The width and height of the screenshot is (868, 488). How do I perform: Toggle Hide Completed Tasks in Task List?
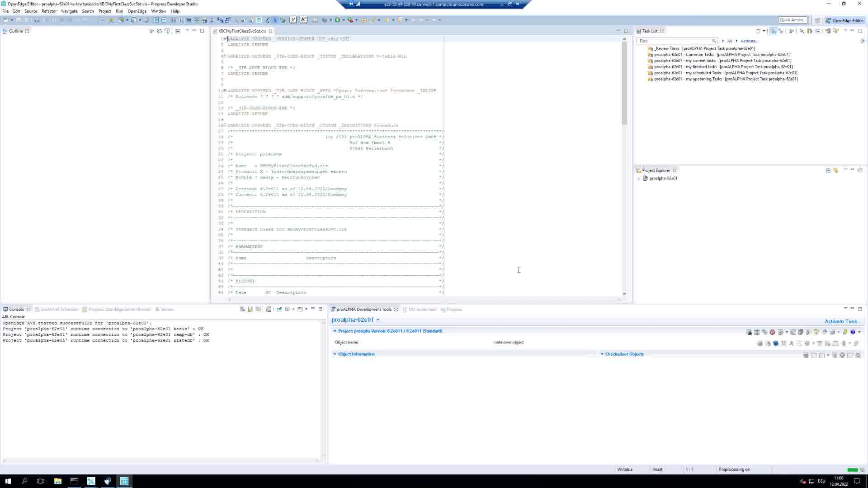(x=802, y=31)
